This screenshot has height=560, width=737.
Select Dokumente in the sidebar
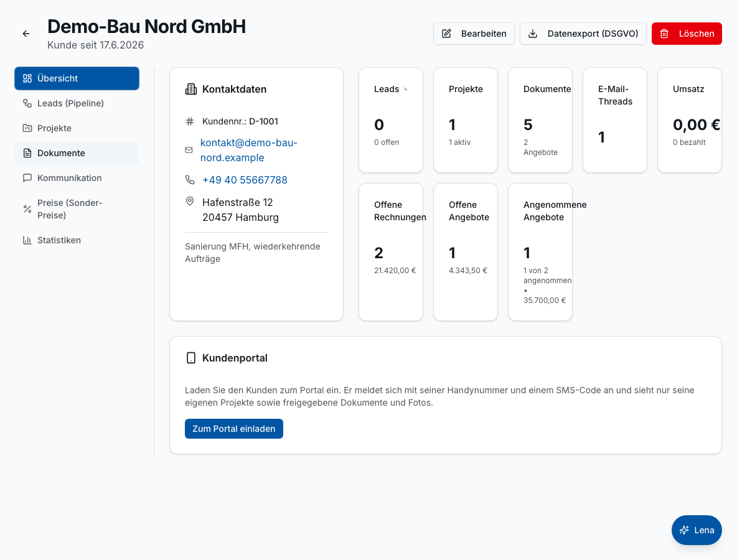[x=77, y=153]
